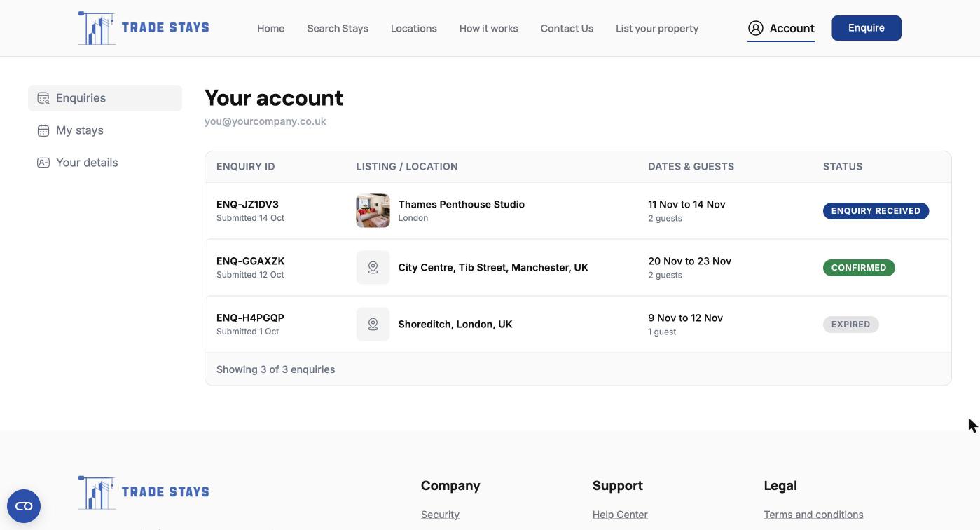Click the Account label in header

(x=792, y=28)
